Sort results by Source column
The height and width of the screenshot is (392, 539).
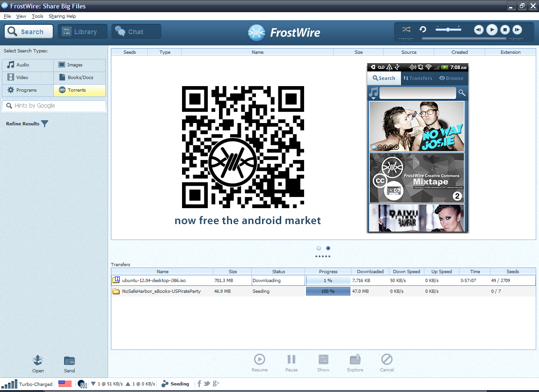pos(409,52)
